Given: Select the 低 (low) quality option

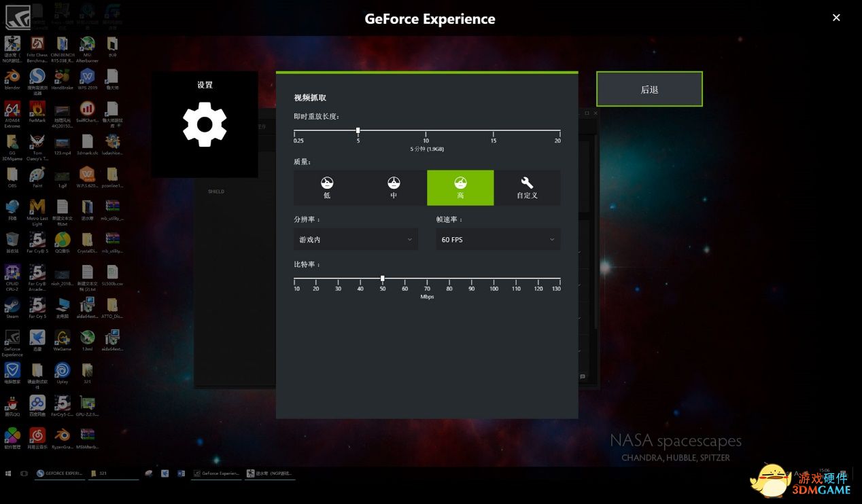Looking at the screenshot, I should [x=327, y=187].
